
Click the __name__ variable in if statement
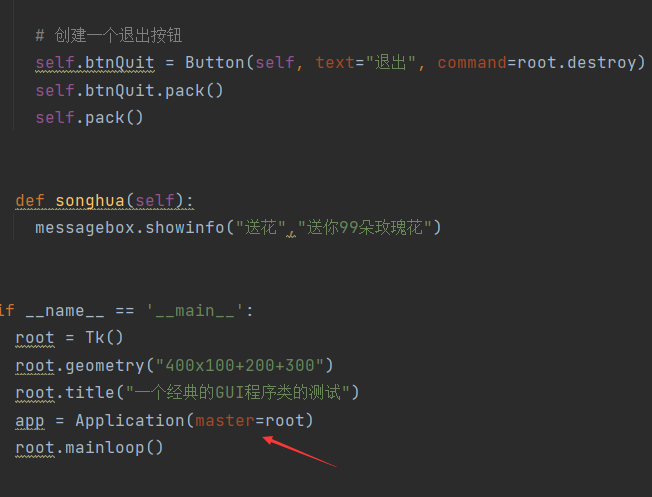(x=65, y=311)
